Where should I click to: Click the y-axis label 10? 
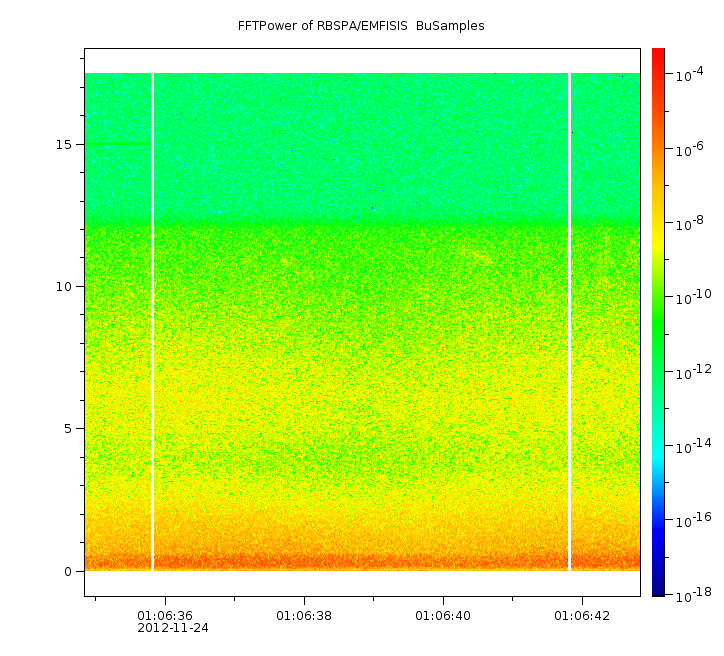(64, 287)
